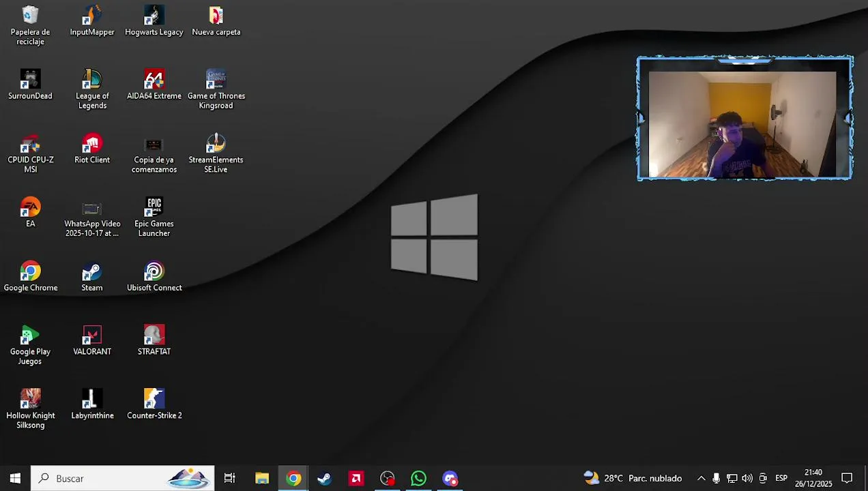The width and height of the screenshot is (868, 491).
Task: Switch to Chrome in the taskbar
Action: pos(293,479)
